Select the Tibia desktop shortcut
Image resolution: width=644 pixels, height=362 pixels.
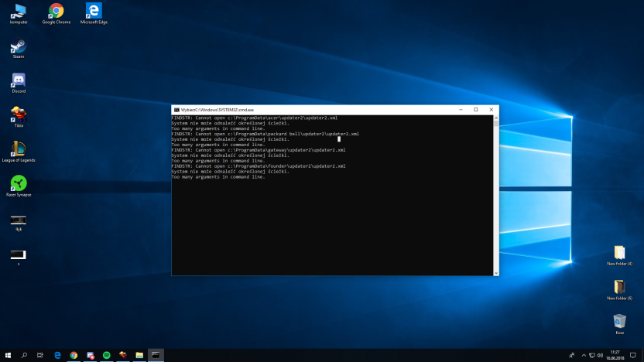point(19,118)
